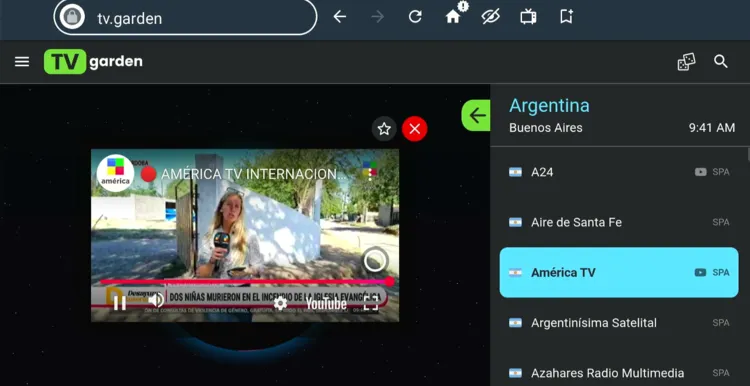
Task: Close the video player with red X
Action: coord(415,129)
